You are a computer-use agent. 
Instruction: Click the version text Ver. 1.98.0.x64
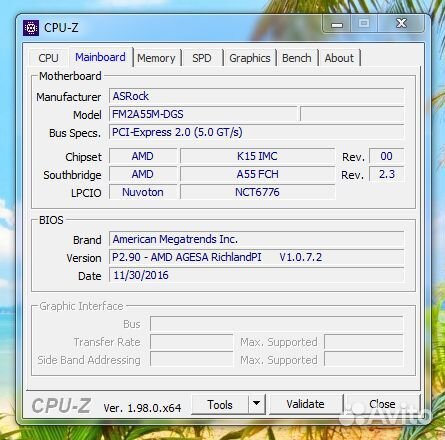[142, 408]
